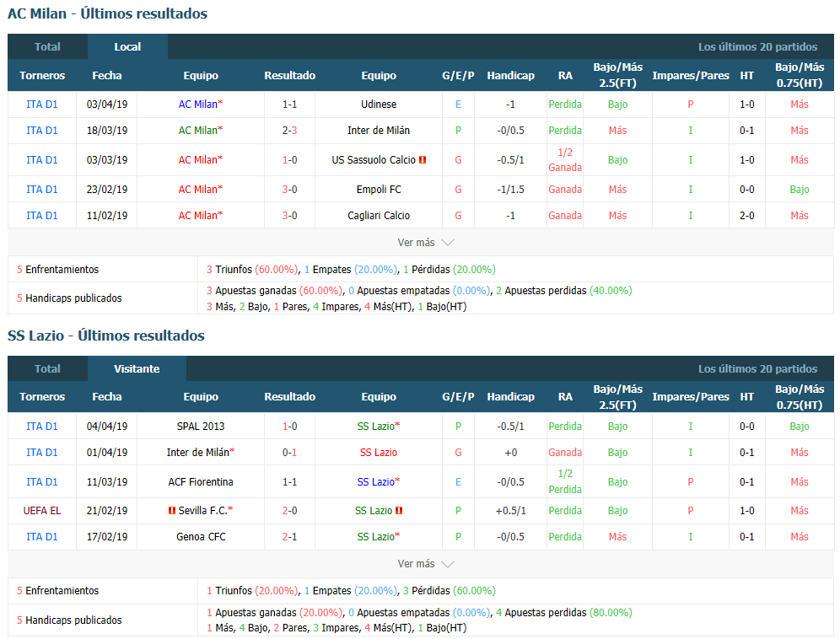This screenshot has height=639, width=840.
Task: Open ITA D1 league link for 04/04/19 match
Action: tap(42, 427)
